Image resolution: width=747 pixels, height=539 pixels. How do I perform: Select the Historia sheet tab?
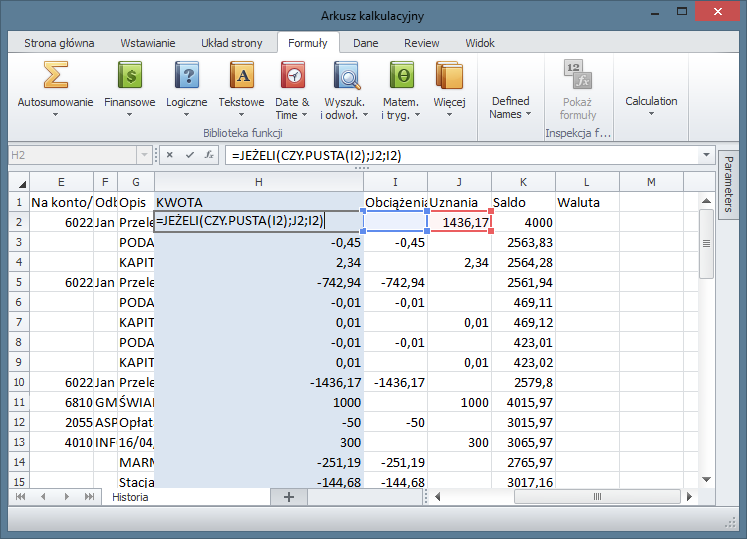coord(130,497)
